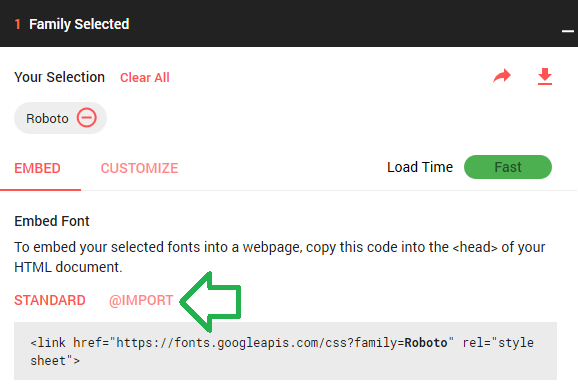Viewport: 578px width, 390px height.
Task: Download the selected font family
Action: 545,77
